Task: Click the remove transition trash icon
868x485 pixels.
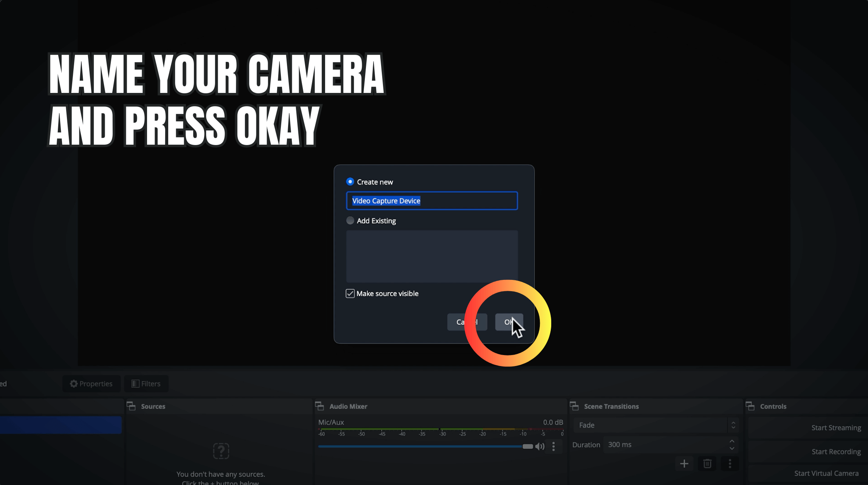Action: tap(707, 463)
